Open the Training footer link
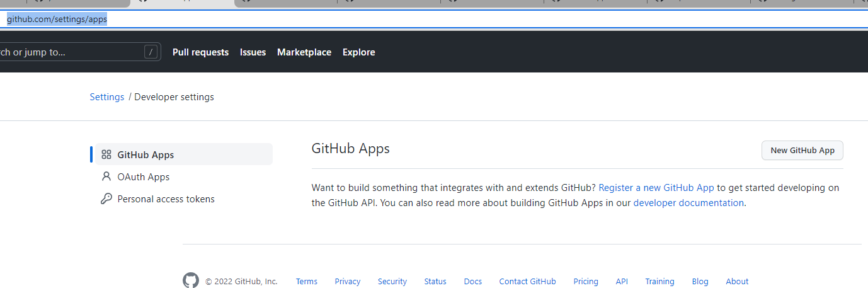 click(660, 281)
